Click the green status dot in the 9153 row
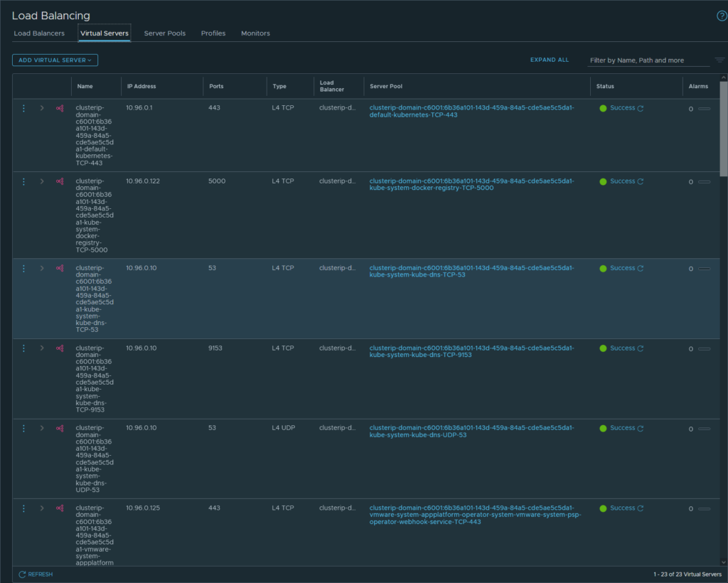 coord(603,348)
